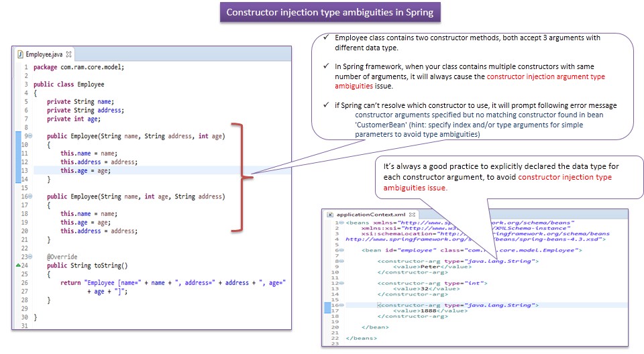
Task: Click constructor signature ending with 'int age)'
Action: [136, 136]
